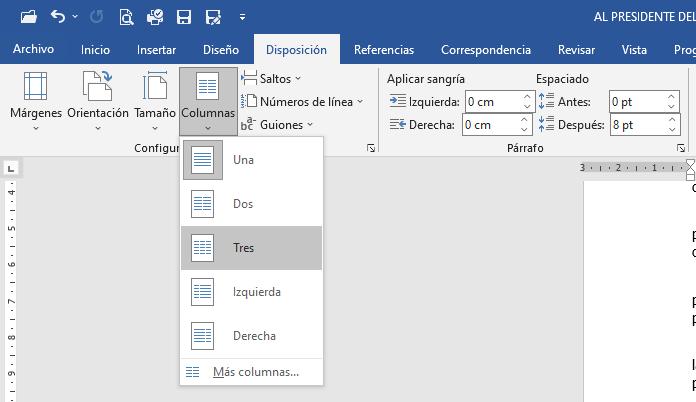The image size is (696, 402).
Task: Click the Open folder icon
Action: coord(28,16)
